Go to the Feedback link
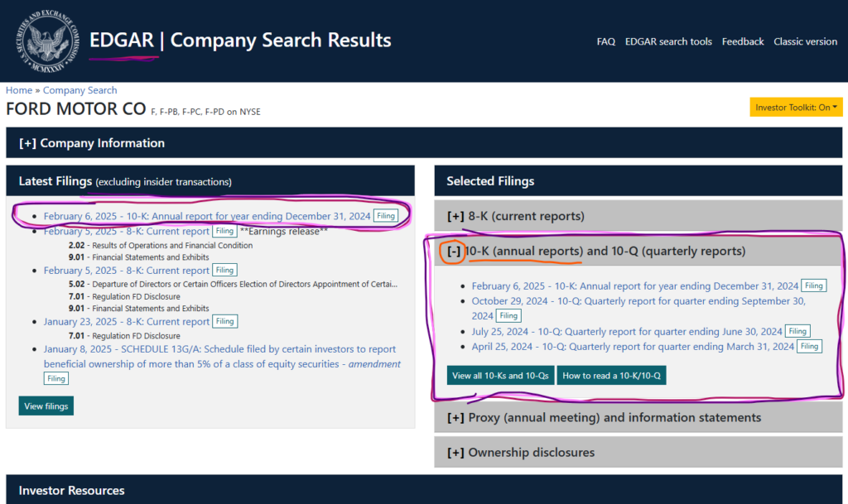 point(743,41)
